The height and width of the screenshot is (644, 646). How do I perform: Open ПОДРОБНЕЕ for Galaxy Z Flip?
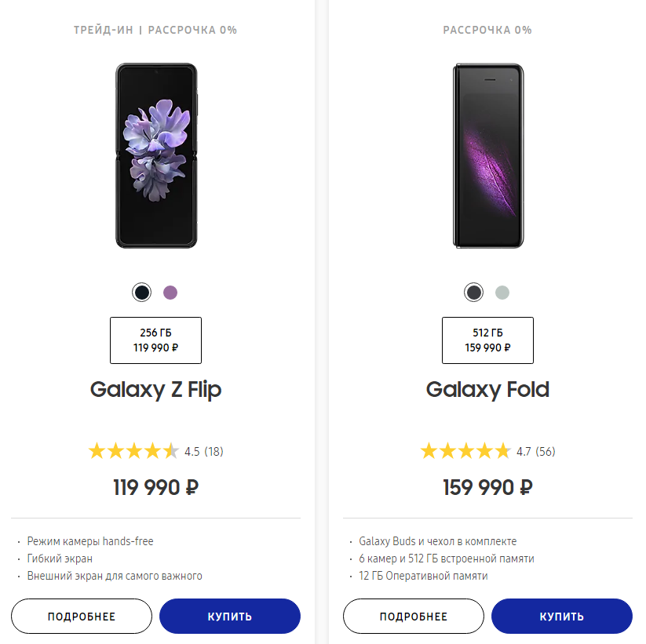tap(81, 616)
